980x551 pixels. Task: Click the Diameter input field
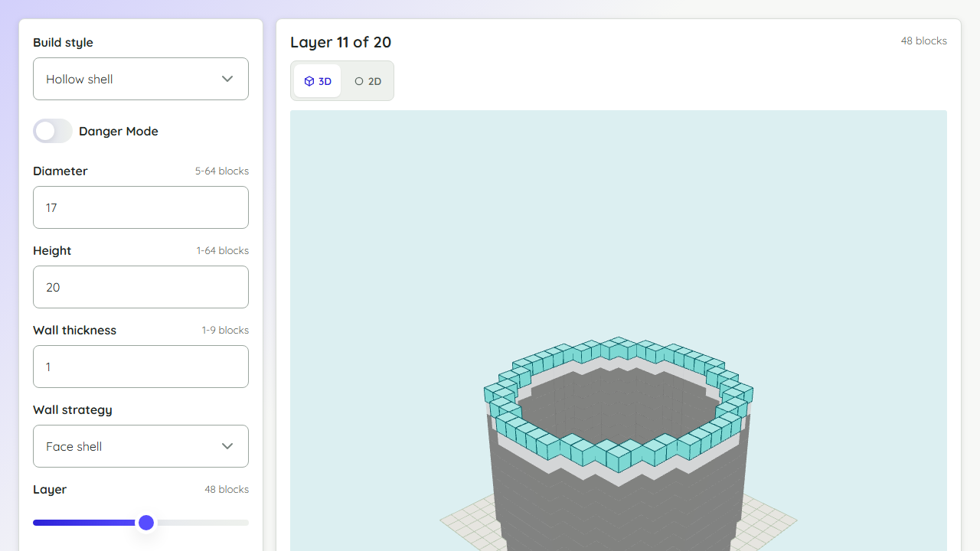[141, 207]
